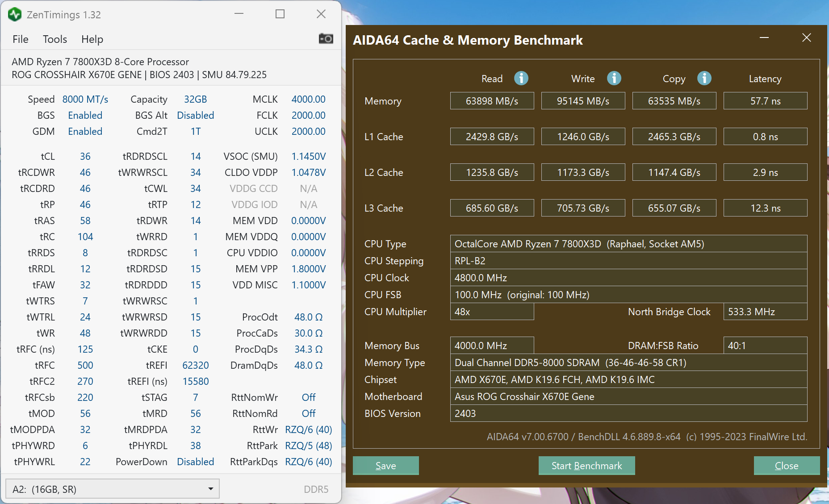
Task: Click the ZenTimings app logo icon
Action: (x=15, y=14)
